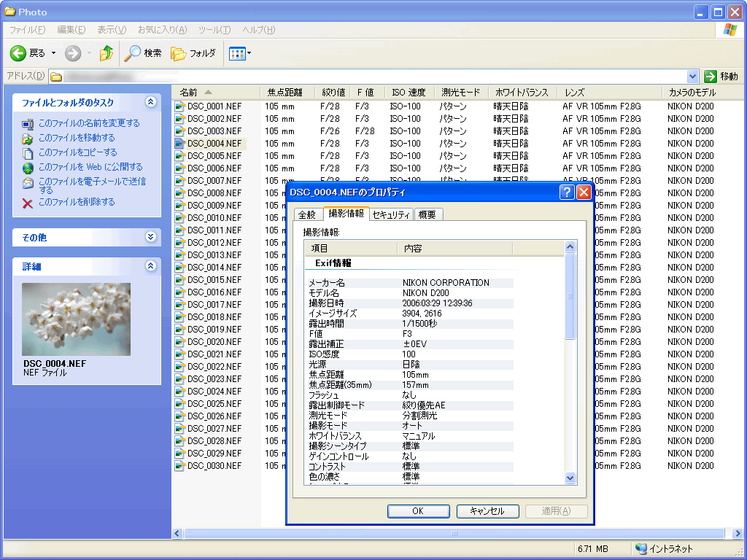The width and height of the screenshot is (747, 560).
Task: Click DSC_0030.NEF file icon
Action: coord(179,465)
